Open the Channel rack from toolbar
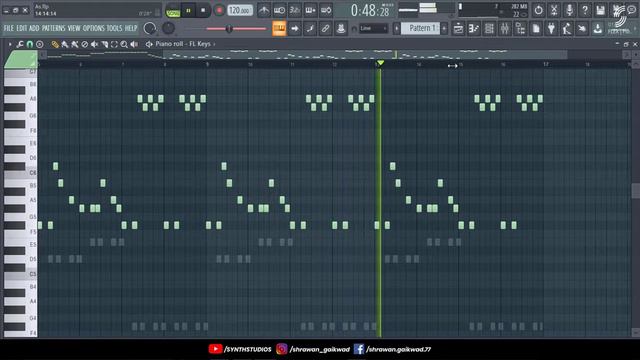The height and width of the screenshot is (360, 640). pyautogui.click(x=489, y=29)
